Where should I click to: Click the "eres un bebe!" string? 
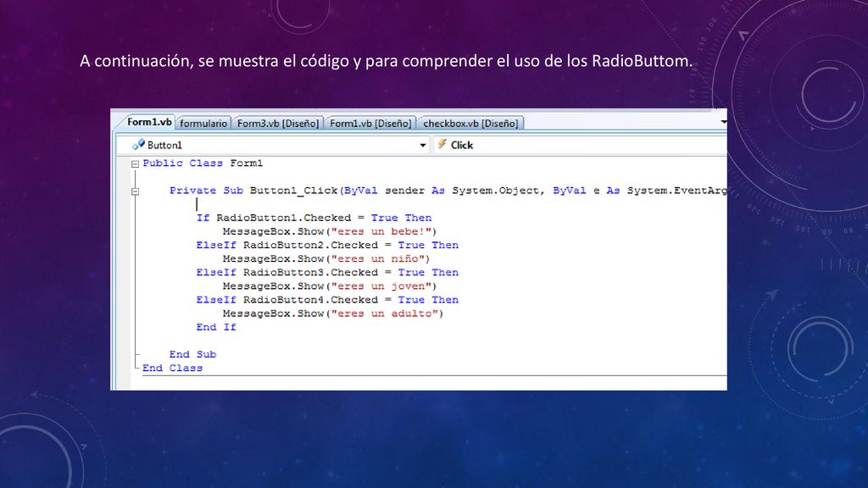click(x=381, y=231)
